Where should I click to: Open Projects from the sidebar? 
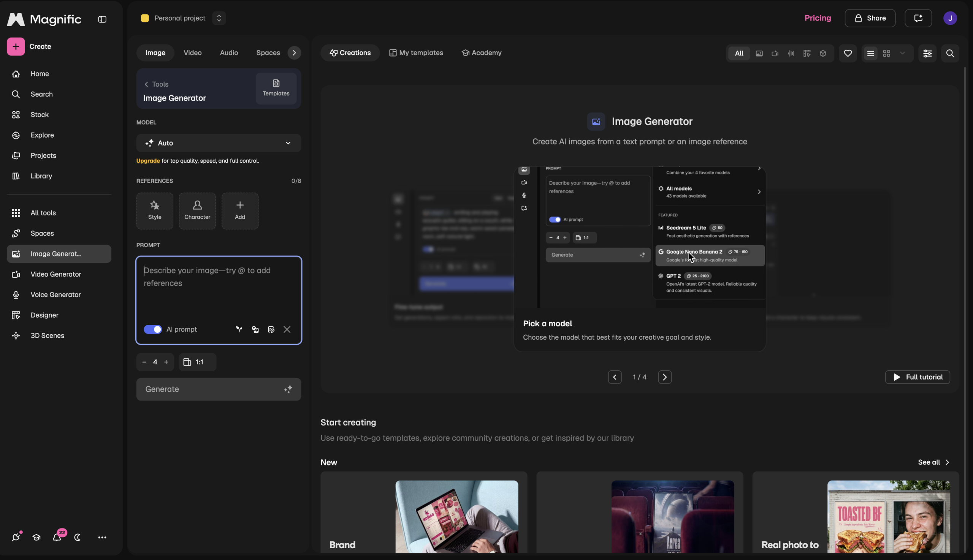(x=59, y=155)
